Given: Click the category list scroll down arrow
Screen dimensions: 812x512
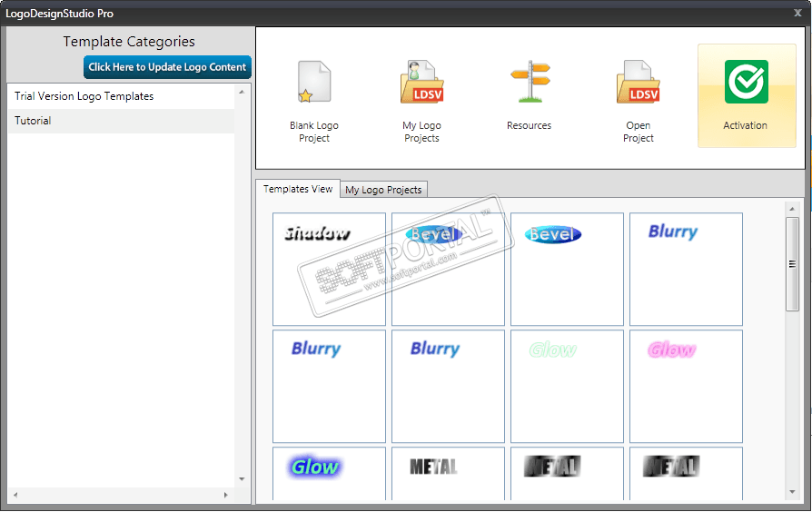Looking at the screenshot, I should coord(242,479).
